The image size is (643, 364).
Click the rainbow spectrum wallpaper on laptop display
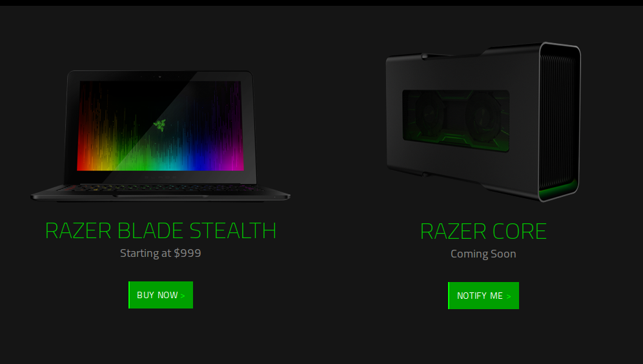tap(161, 125)
